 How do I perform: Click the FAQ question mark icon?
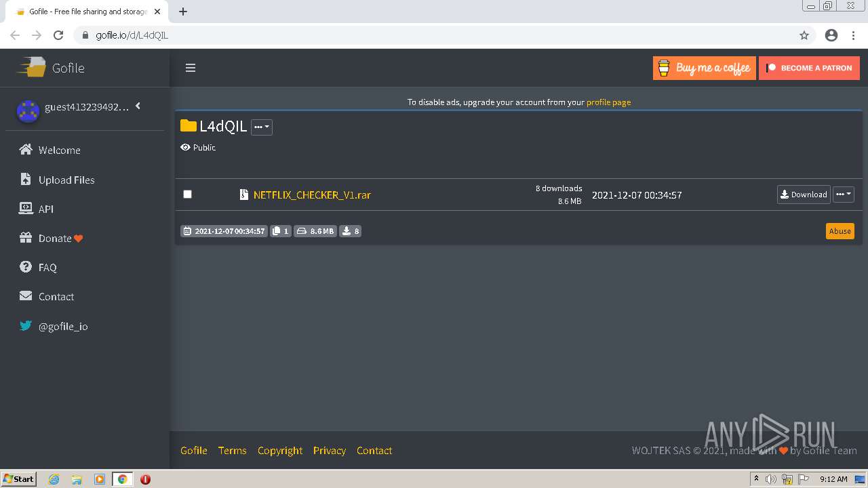click(x=26, y=267)
